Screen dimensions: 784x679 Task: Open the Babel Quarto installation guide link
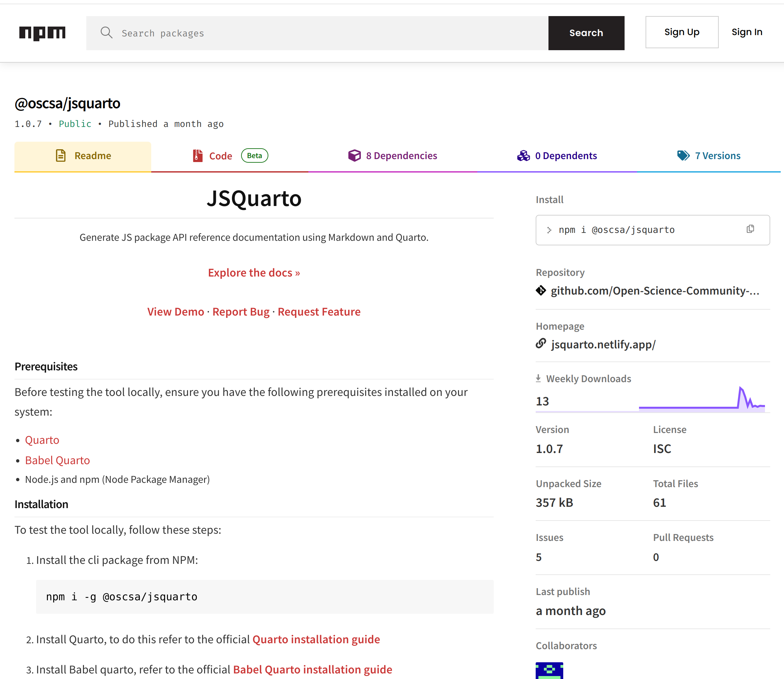tap(313, 669)
